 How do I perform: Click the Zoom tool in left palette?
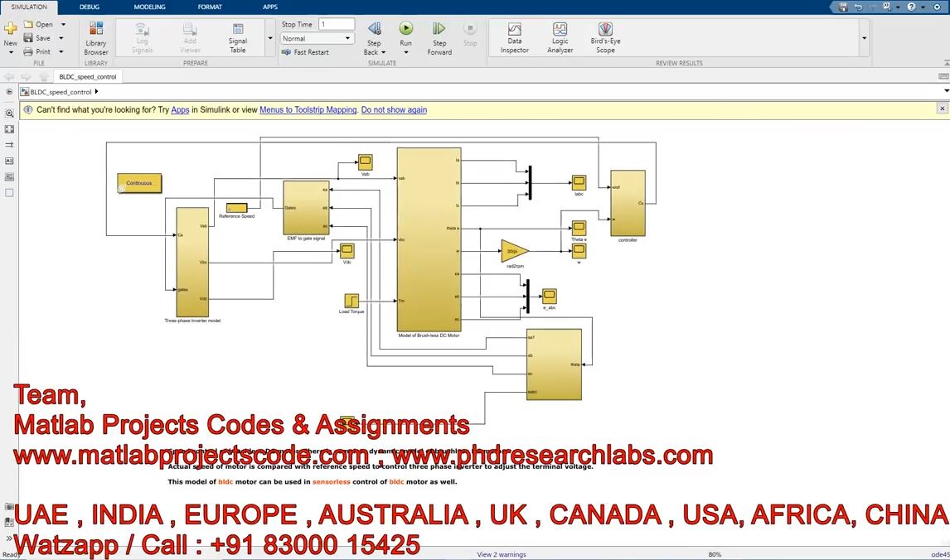(x=9, y=113)
